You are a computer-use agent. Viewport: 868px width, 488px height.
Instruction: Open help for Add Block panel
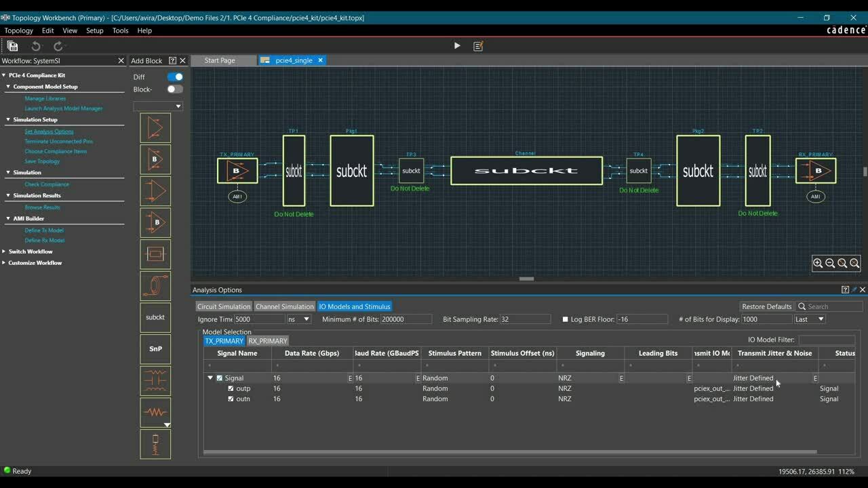coord(172,60)
